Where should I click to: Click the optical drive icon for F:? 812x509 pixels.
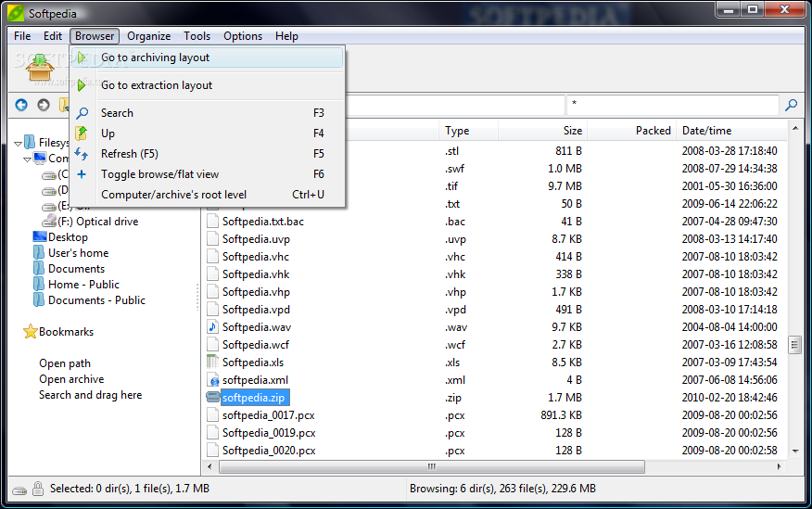[x=49, y=221]
